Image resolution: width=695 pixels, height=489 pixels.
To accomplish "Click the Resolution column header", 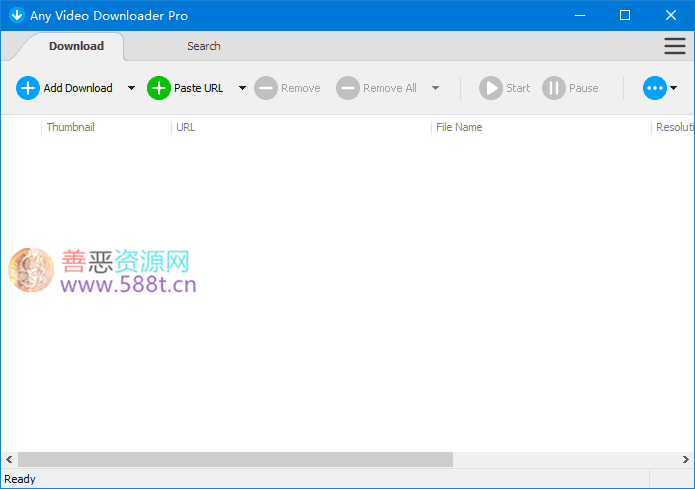I will [x=674, y=127].
